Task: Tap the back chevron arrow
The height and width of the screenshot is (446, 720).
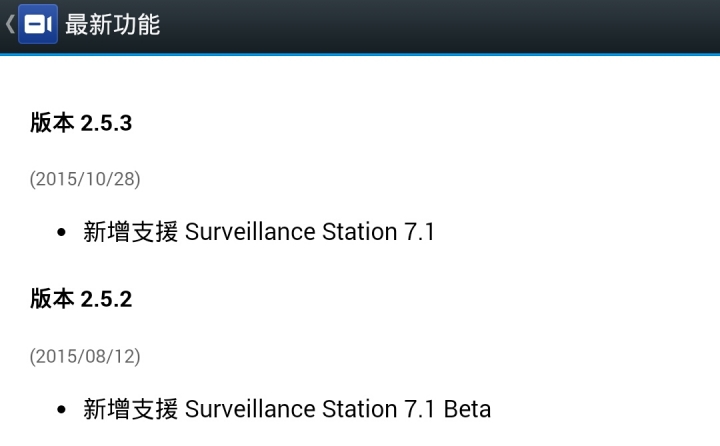Action: [10, 24]
